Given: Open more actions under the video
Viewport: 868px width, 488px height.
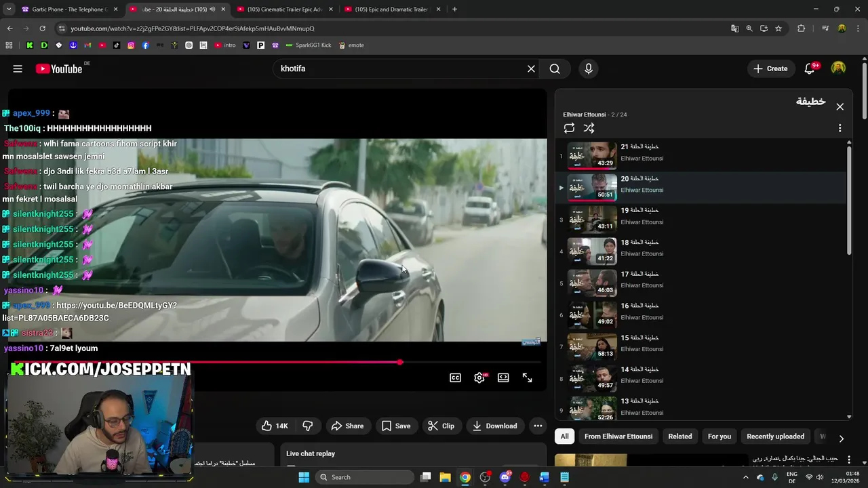Looking at the screenshot, I should 538,426.
